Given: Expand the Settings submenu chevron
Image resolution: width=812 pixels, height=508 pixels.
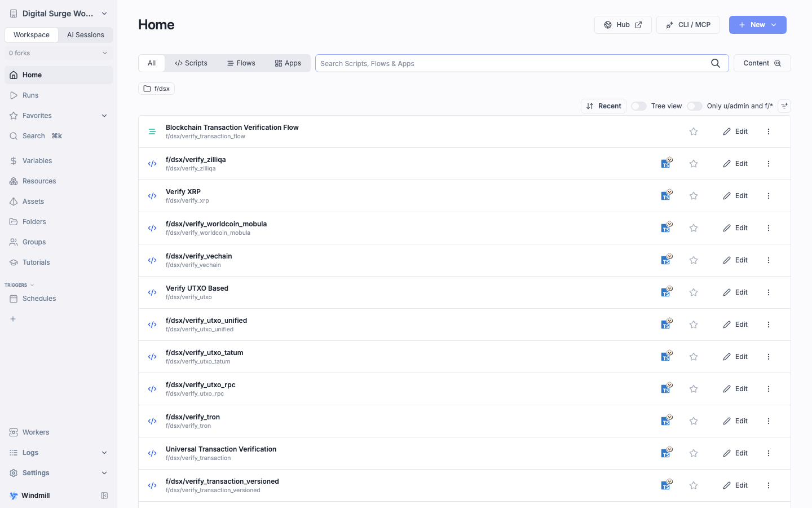Looking at the screenshot, I should tap(104, 473).
